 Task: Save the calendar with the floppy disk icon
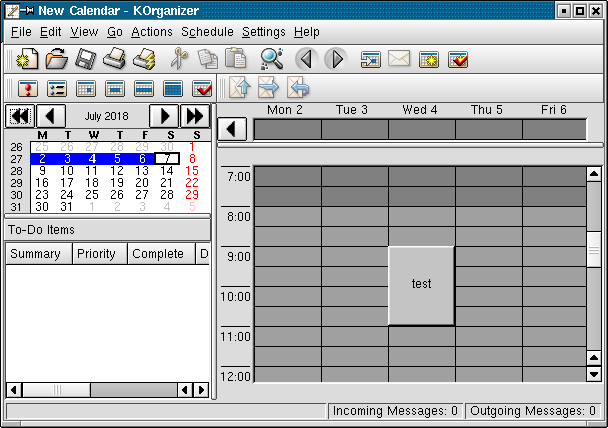click(x=85, y=59)
